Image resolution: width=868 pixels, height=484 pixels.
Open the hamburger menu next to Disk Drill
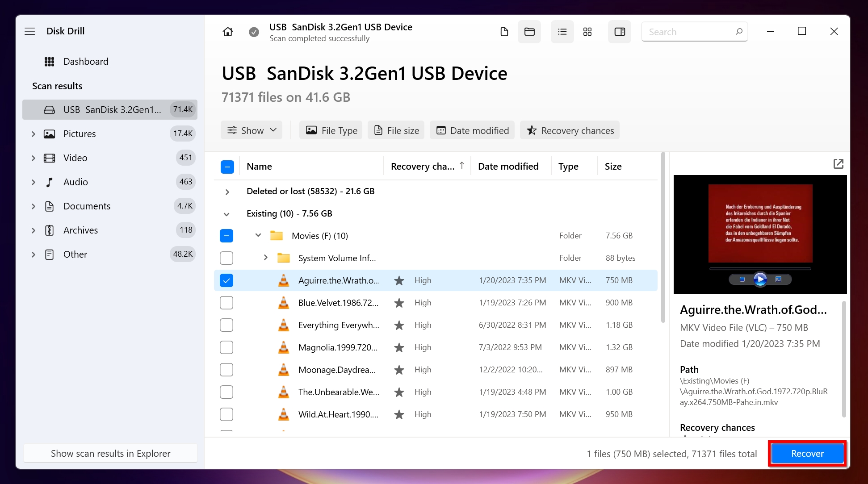click(30, 31)
